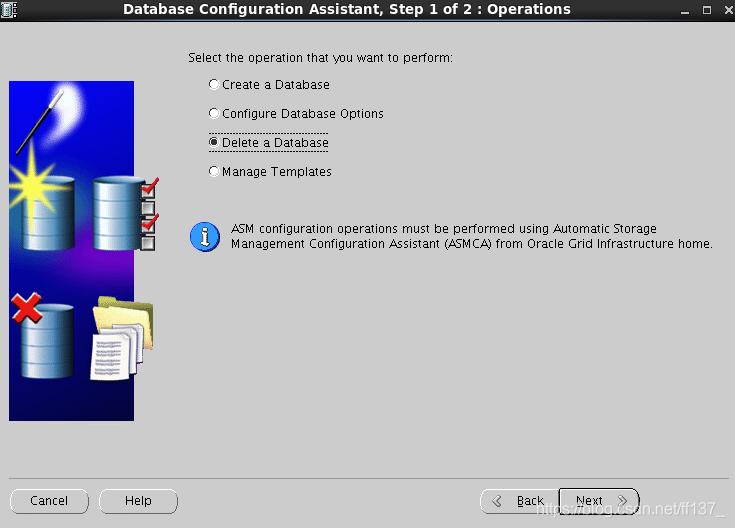The height and width of the screenshot is (528, 735).
Task: Select the Delete a Database option
Action: [269, 143]
